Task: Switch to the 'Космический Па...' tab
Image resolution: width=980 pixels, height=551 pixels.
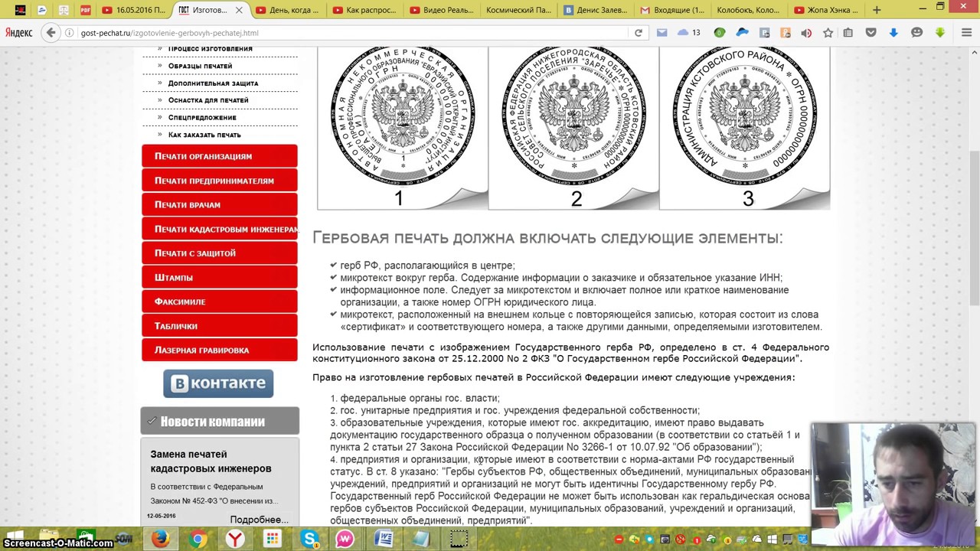Action: pyautogui.click(x=518, y=10)
